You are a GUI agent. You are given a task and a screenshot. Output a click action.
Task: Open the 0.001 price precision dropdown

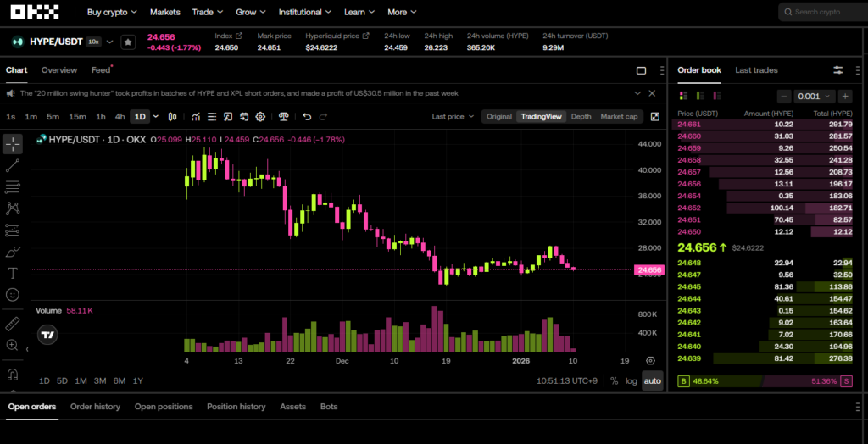point(814,97)
